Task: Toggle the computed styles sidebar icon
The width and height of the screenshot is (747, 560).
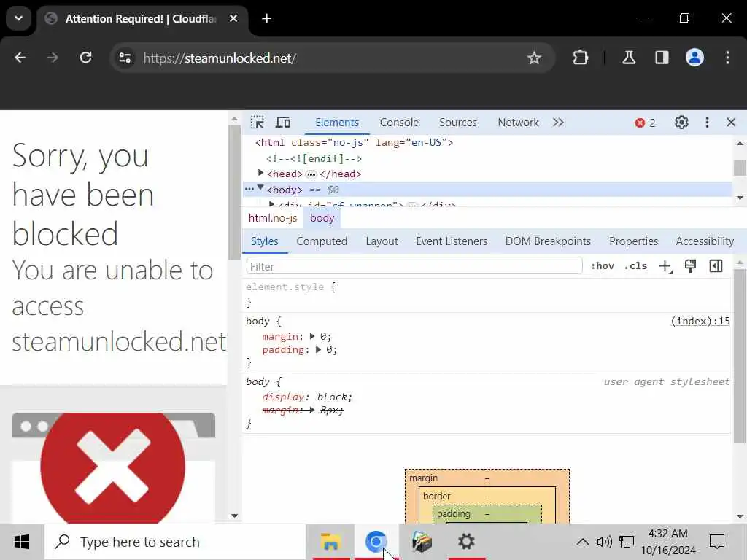Action: pyautogui.click(x=716, y=265)
